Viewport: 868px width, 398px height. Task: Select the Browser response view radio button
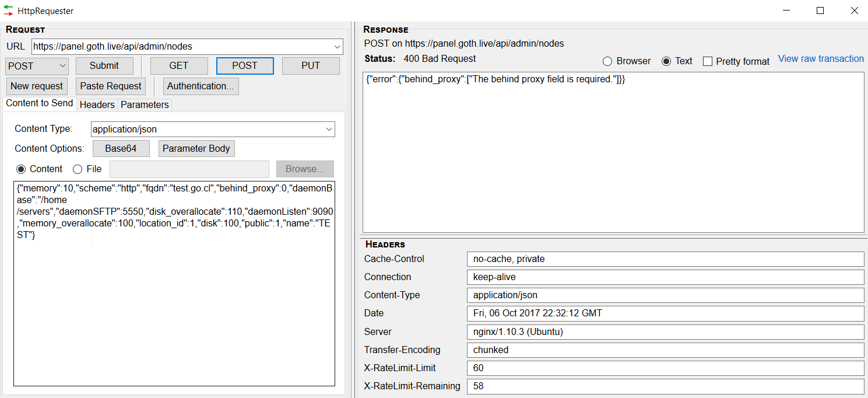point(607,61)
